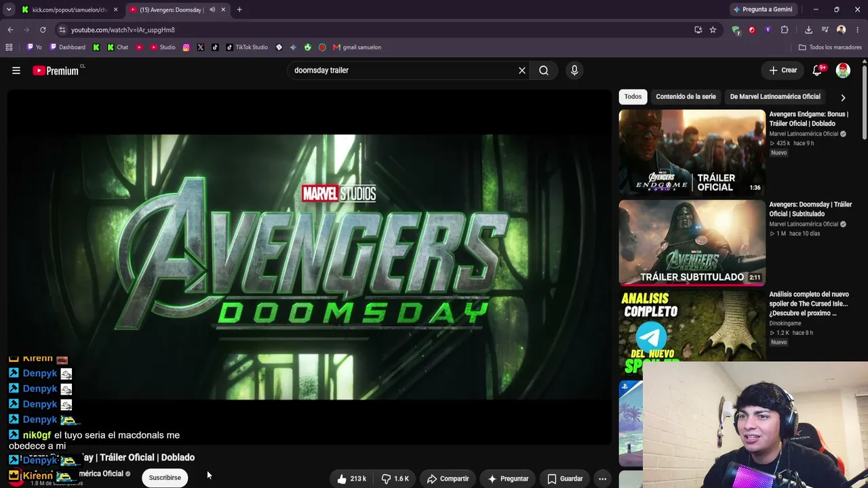The image size is (868, 488).
Task: Click the Suscribirse button
Action: click(165, 478)
